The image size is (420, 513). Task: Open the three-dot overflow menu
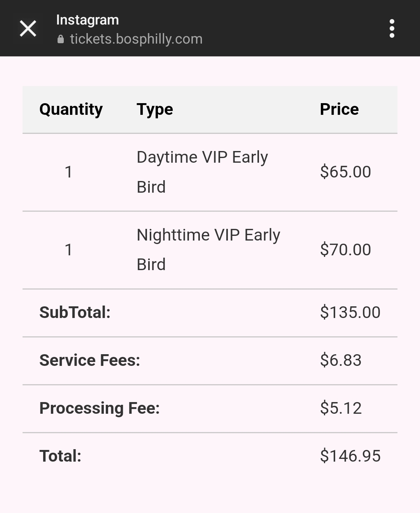click(392, 28)
